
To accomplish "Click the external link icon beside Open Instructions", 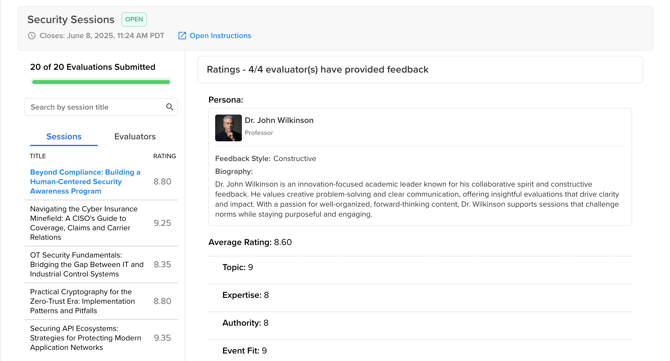I will (182, 35).
